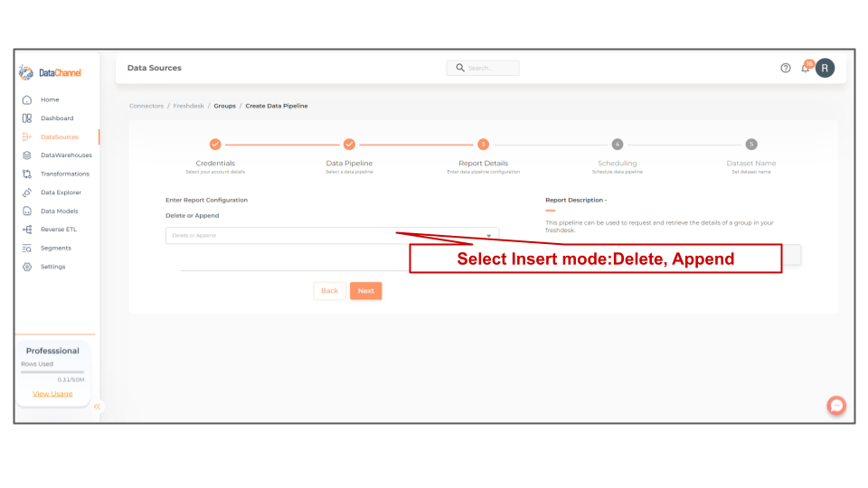Click the search magnifier icon
The height and width of the screenshot is (488, 868).
460,68
